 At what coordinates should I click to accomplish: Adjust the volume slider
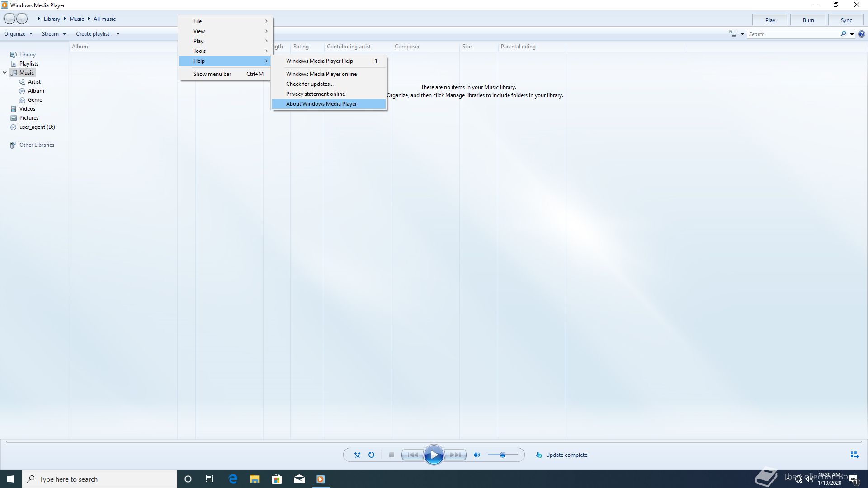point(503,455)
